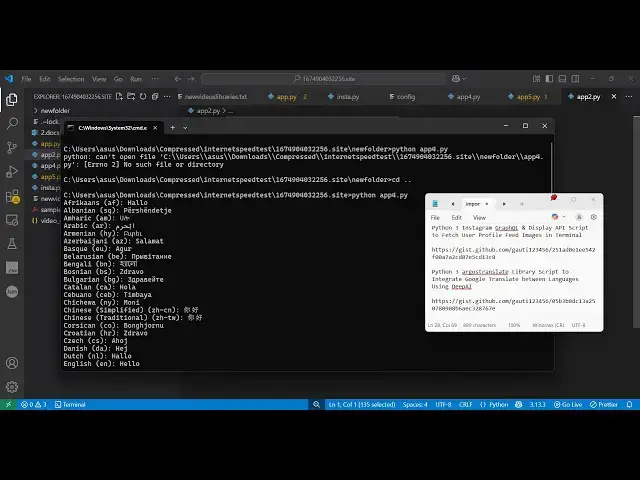Screen dimensions: 640x480
Task: Open 2.docx in the Explorer
Action: [46, 133]
